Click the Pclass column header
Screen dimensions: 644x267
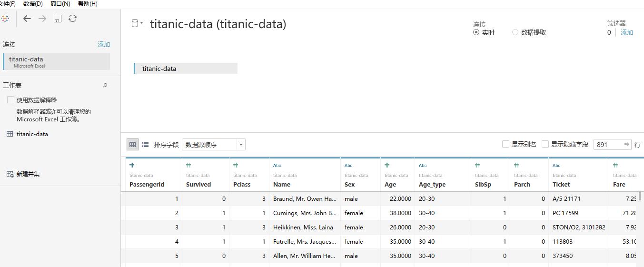tap(242, 184)
